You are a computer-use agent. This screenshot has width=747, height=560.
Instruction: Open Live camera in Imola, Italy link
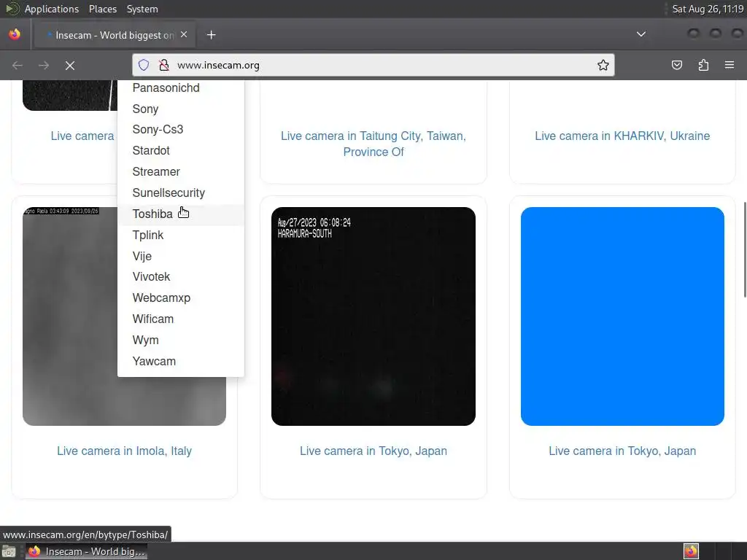[x=124, y=451]
